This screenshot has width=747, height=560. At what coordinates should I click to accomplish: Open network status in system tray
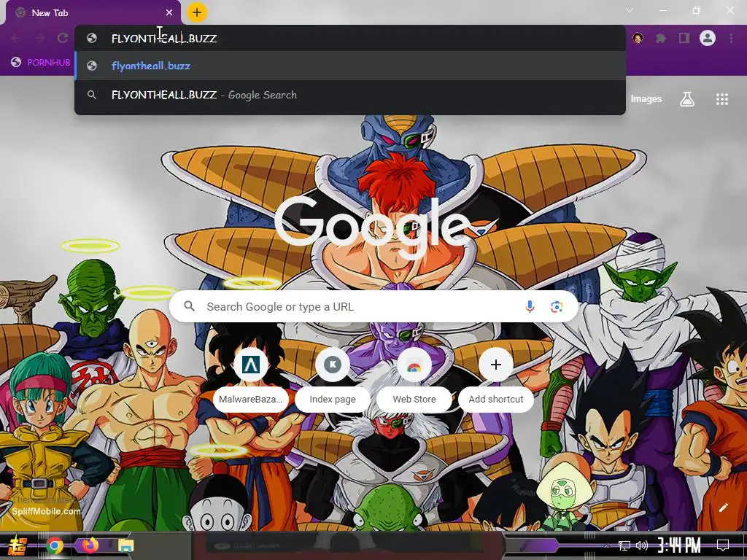click(x=624, y=545)
